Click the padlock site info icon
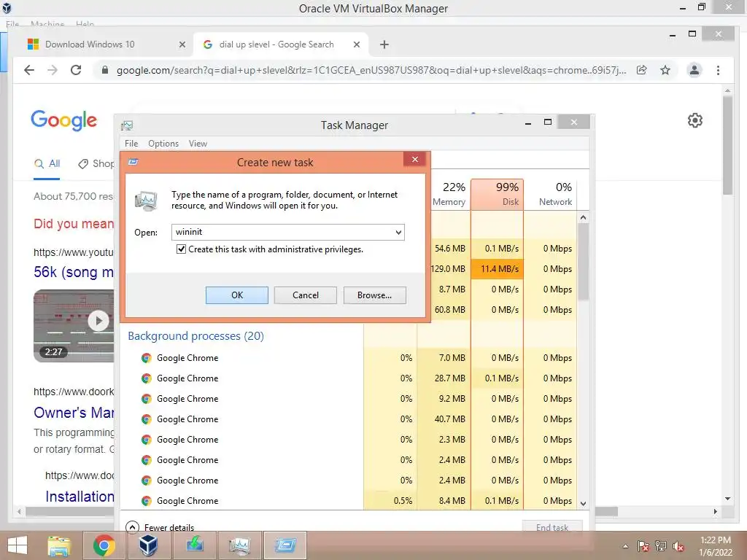This screenshot has height=560, width=747. [105, 71]
